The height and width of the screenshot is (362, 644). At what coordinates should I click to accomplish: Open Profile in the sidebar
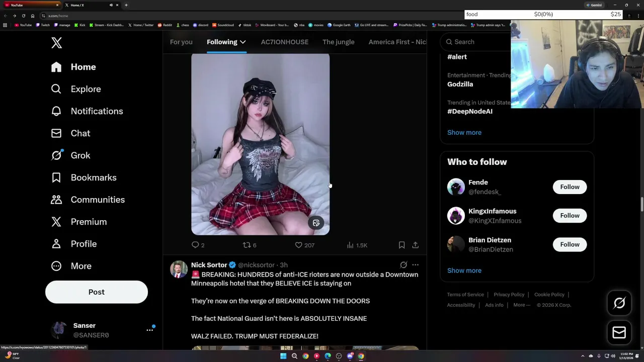73,244
